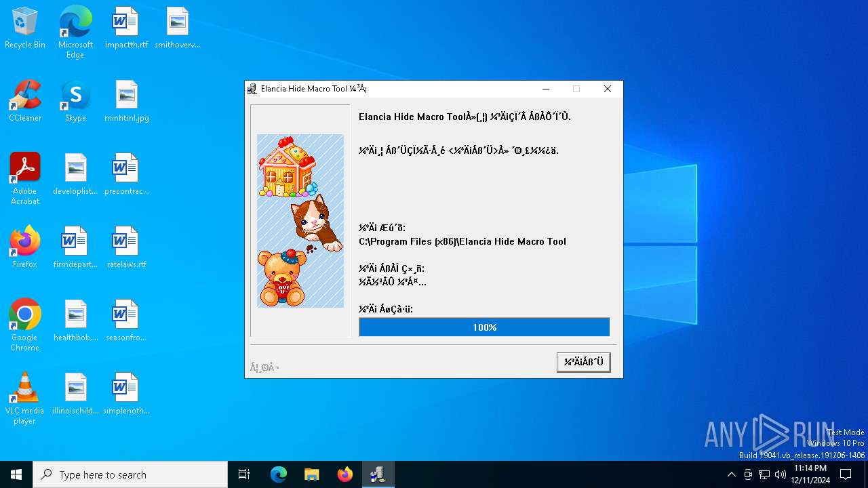Launch Firefox from desktop shortcut
Image resolution: width=868 pixels, height=488 pixels.
tap(25, 248)
